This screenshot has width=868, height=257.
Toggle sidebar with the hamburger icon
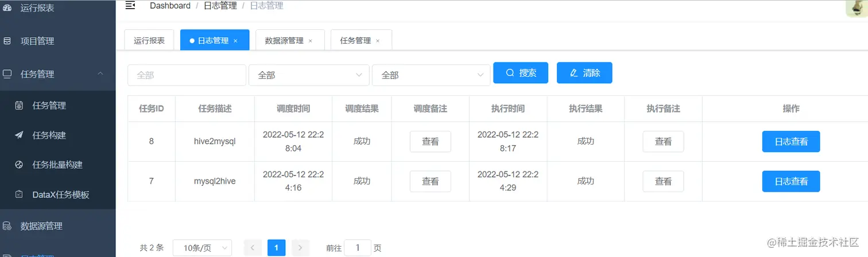pos(130,5)
